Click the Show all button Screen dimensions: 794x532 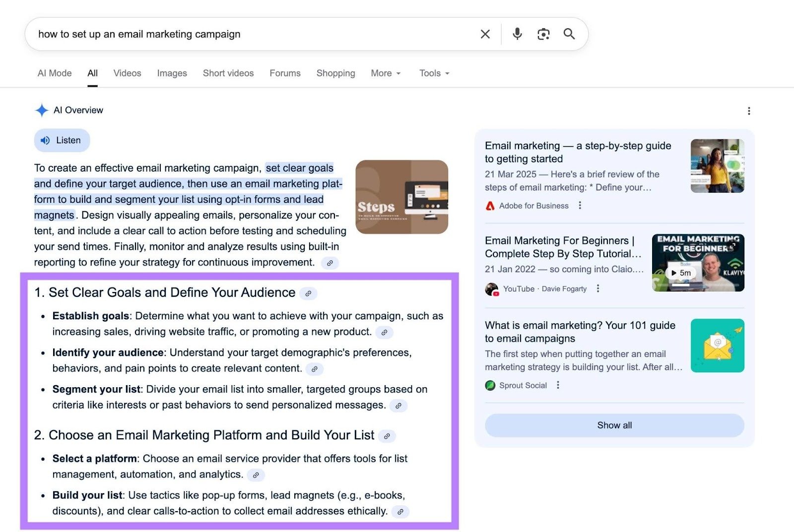point(614,425)
